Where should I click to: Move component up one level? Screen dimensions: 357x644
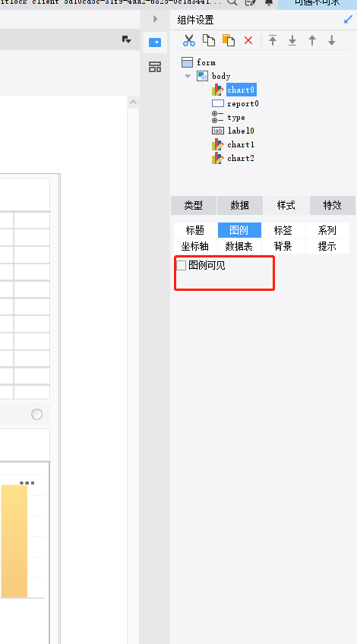click(312, 40)
